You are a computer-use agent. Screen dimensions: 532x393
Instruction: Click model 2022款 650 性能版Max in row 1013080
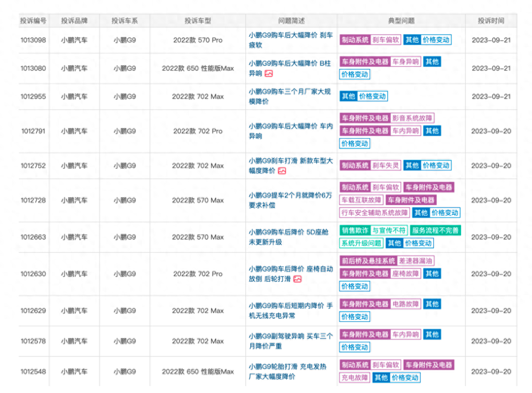coord(198,68)
